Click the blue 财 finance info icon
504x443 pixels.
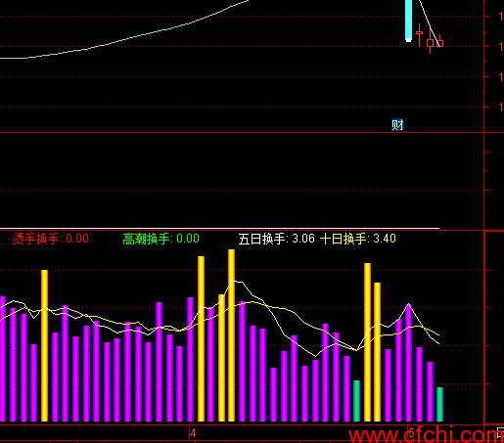point(397,125)
